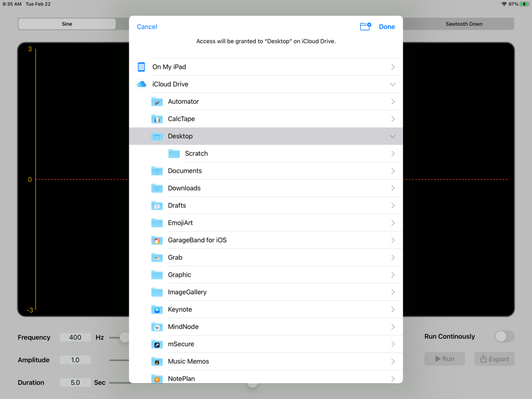Confirm folder selection with Done
Image resolution: width=532 pixels, height=399 pixels.
point(387,26)
